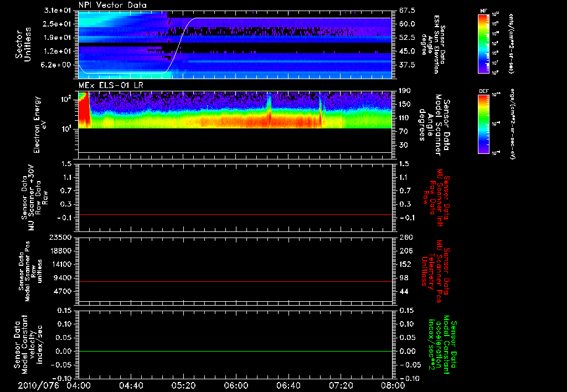Click the red line in MU Scanner +30V panel
This screenshot has width=567, height=392.
tap(235, 214)
